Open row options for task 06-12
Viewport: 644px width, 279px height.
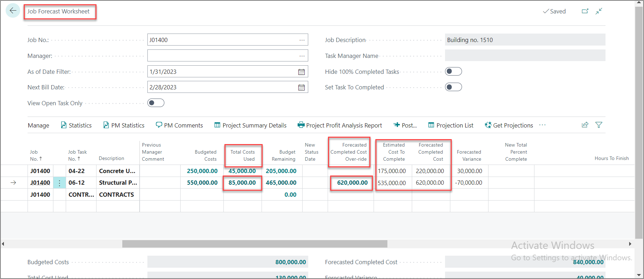pos(59,183)
